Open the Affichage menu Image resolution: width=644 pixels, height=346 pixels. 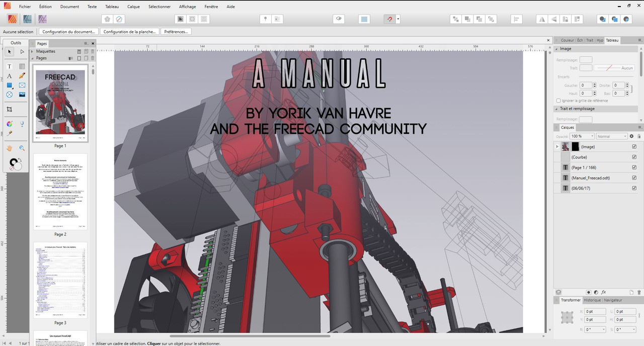pyautogui.click(x=188, y=7)
